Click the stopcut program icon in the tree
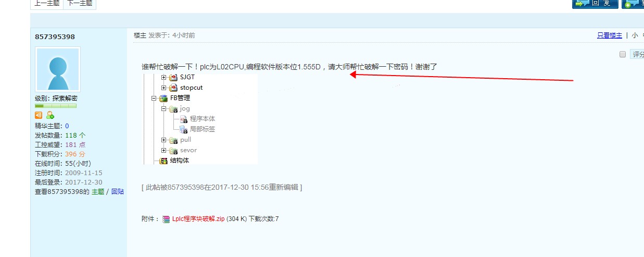 (173, 88)
